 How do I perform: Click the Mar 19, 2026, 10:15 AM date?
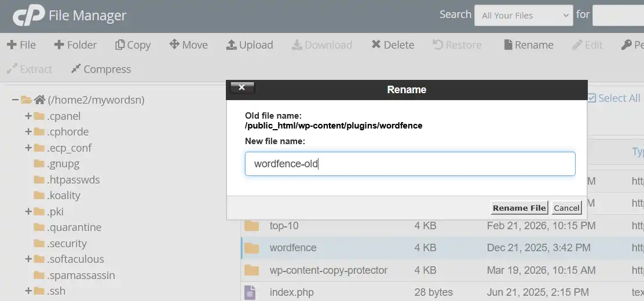click(x=541, y=270)
